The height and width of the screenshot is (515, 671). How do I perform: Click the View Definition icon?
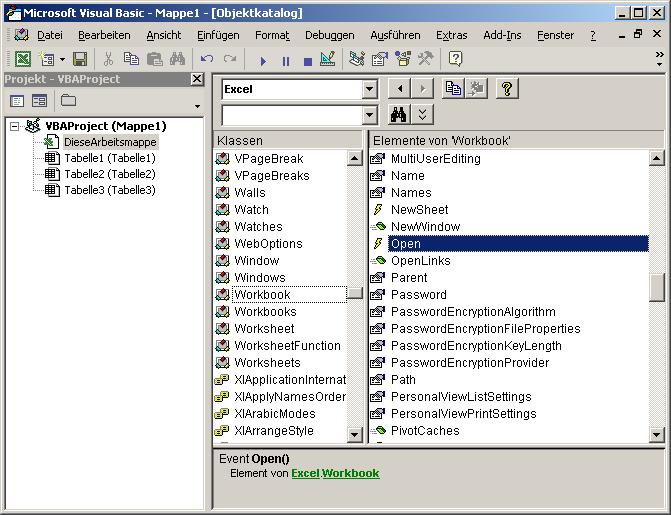coord(476,89)
